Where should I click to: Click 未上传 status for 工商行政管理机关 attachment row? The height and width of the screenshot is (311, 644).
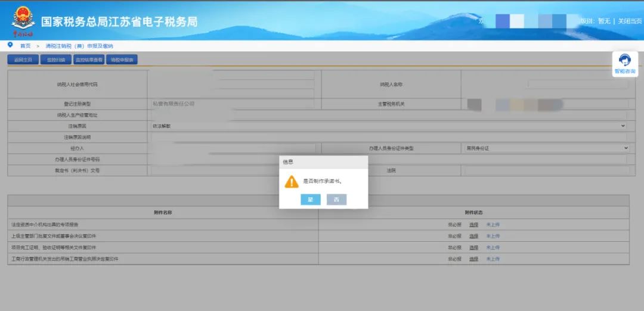coord(493,259)
